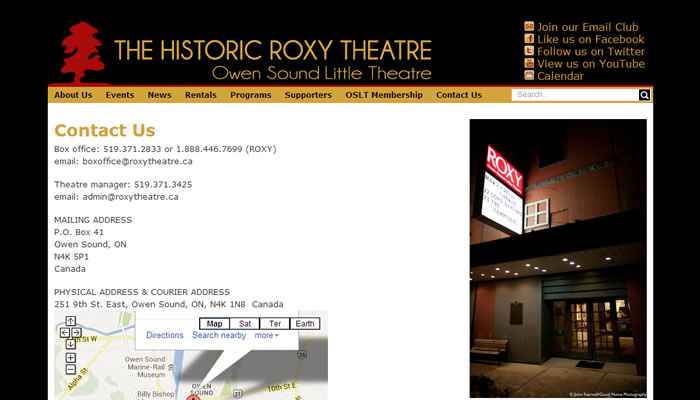Open the About Us menu
Viewport: 700px width, 400px height.
pos(73,95)
